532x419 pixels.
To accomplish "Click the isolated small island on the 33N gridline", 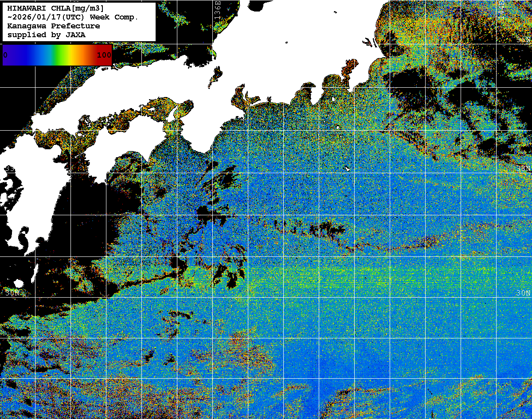I will pos(348,168).
